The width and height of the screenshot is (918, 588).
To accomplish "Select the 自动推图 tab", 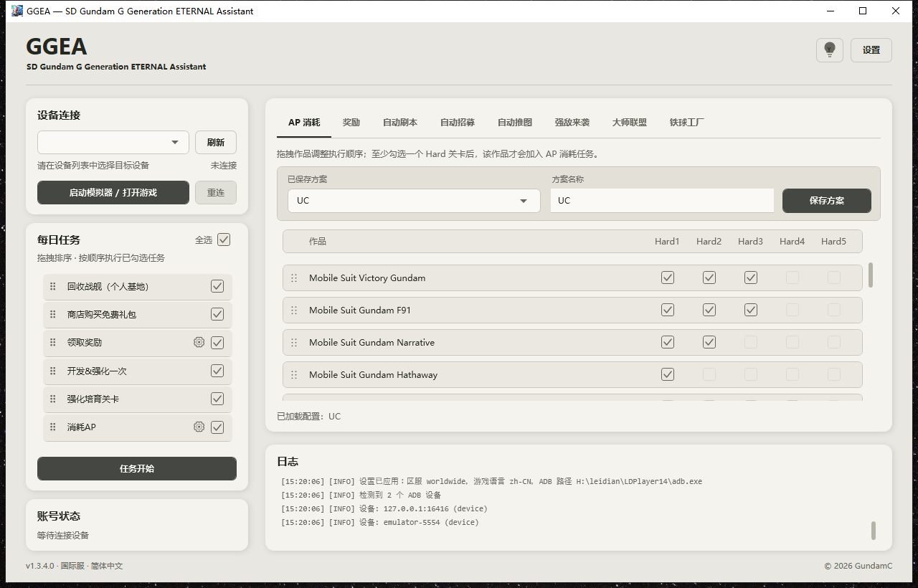I will click(x=515, y=123).
